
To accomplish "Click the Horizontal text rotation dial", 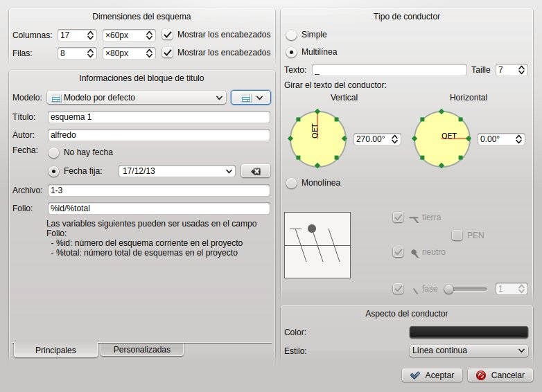I will click(442, 139).
